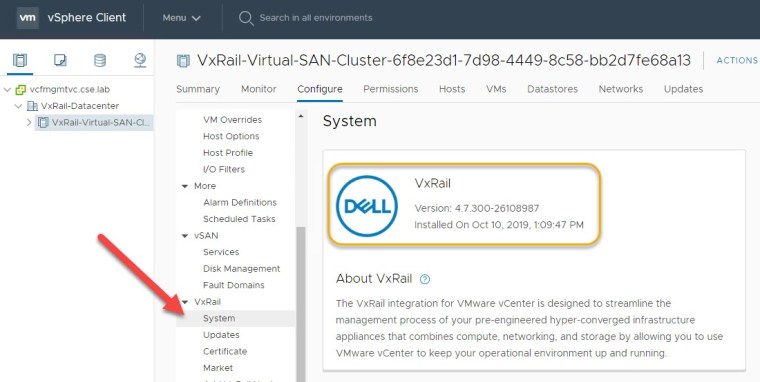
Task: Open the Permissions tab
Action: click(x=391, y=89)
